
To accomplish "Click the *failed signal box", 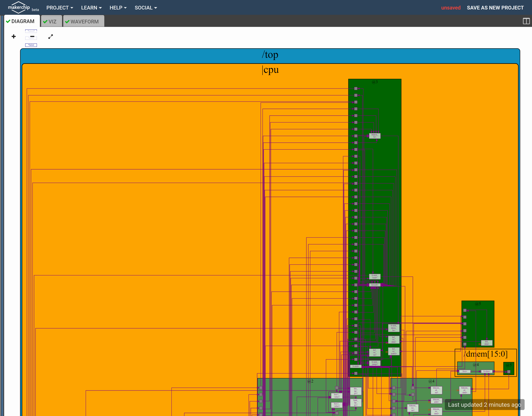I will [31, 45].
